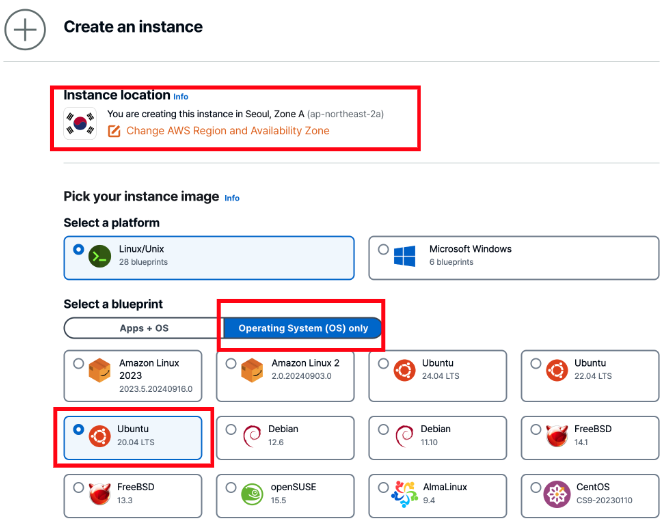Open Change AWS Region and Availability Zone link
Image resolution: width=672 pixels, height=528 pixels.
pyautogui.click(x=228, y=131)
